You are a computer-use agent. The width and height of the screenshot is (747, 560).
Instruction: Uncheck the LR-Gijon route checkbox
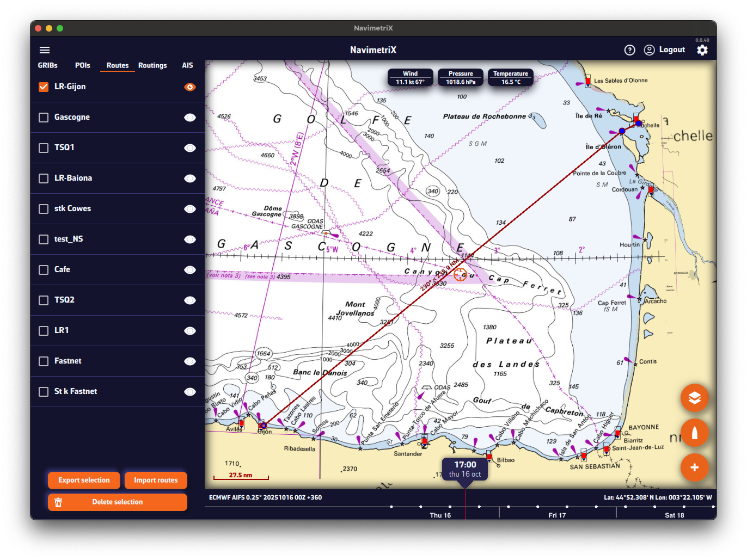pos(44,87)
